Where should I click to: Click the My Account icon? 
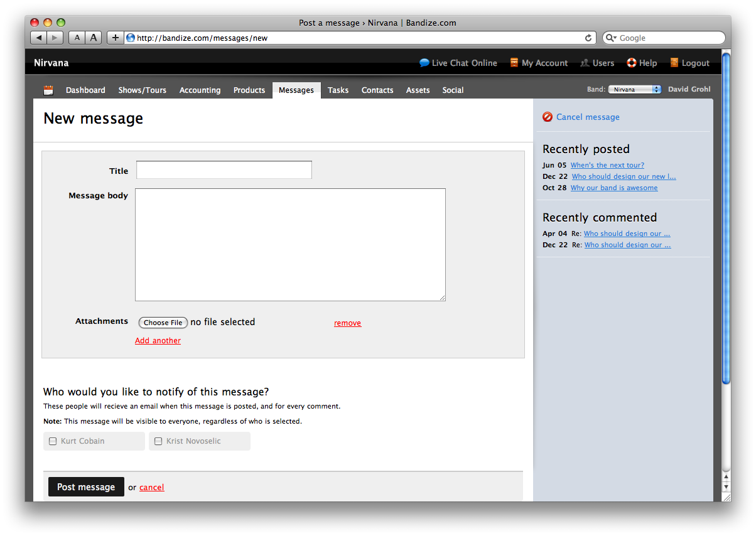514,63
